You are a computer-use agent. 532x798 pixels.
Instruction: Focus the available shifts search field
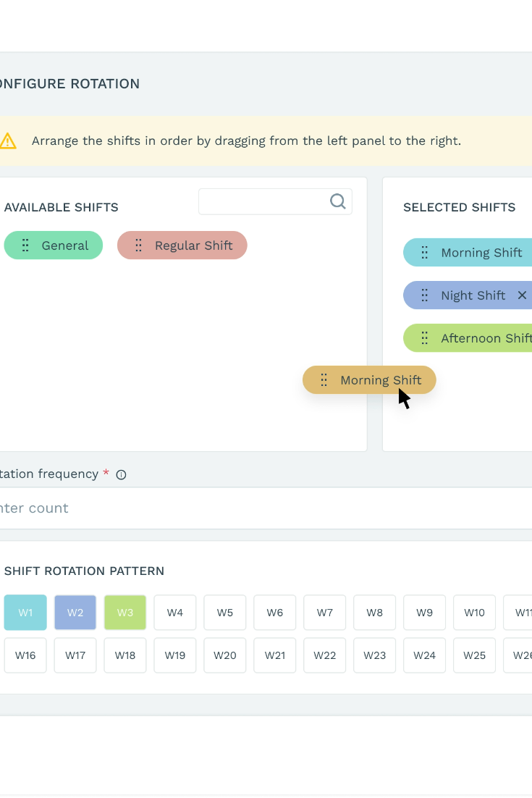point(264,201)
